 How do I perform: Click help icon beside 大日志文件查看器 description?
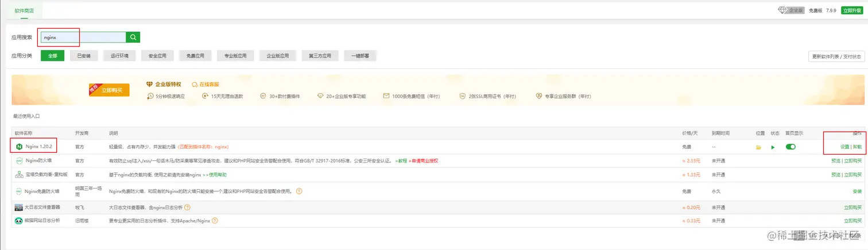click(x=187, y=207)
